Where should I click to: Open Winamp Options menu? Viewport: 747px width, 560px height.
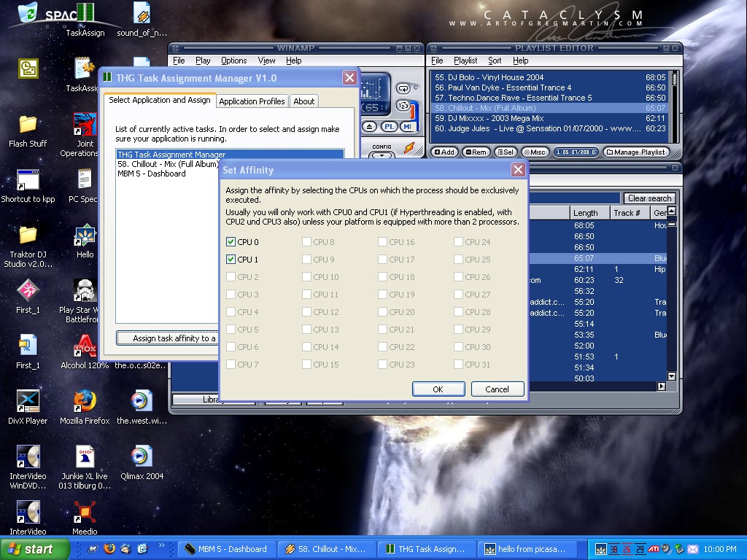tap(234, 61)
